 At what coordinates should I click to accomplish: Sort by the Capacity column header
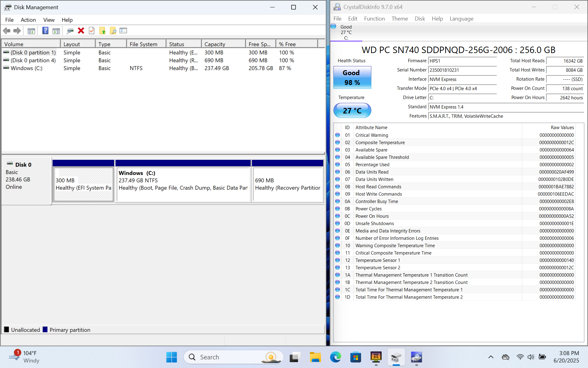(x=223, y=44)
